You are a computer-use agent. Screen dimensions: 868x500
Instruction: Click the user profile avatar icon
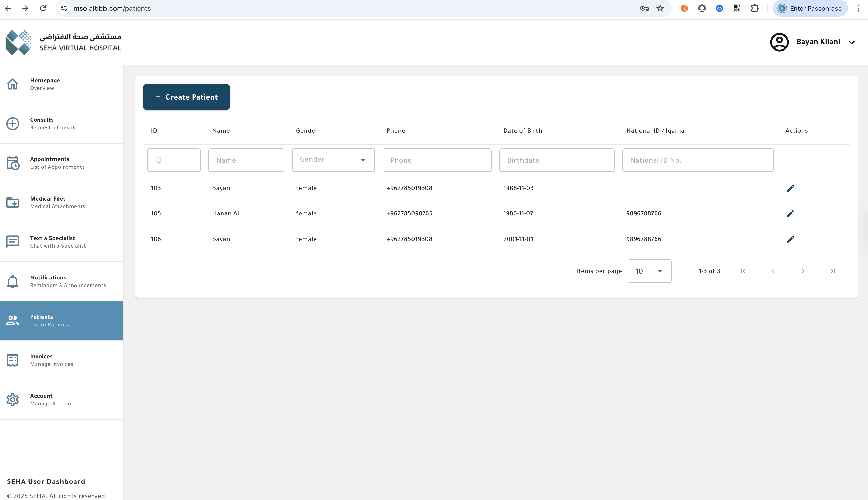coord(779,42)
